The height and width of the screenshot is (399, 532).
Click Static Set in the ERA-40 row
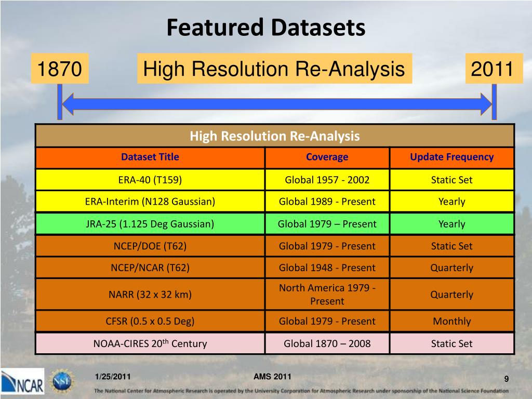click(452, 180)
